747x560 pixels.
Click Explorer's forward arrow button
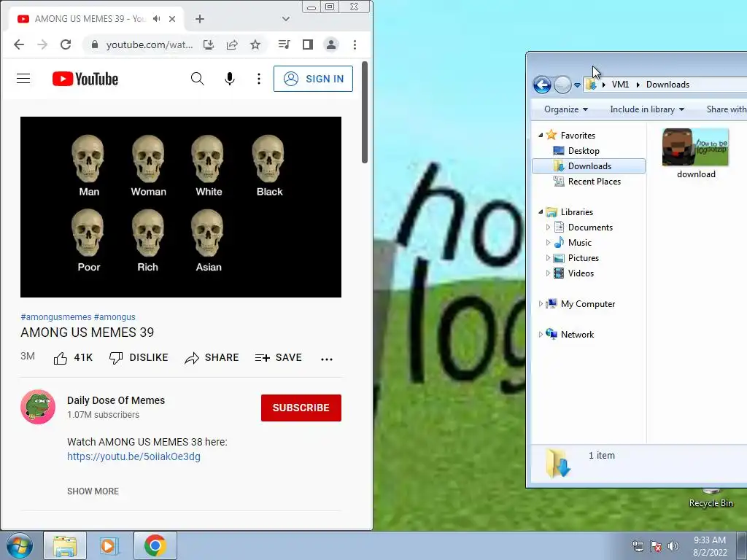point(562,85)
